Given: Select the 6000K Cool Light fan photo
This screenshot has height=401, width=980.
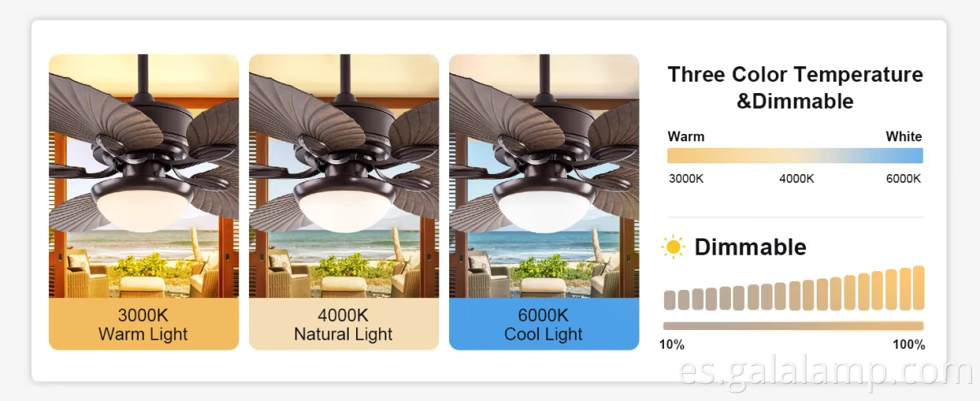Looking at the screenshot, I should click(544, 176).
